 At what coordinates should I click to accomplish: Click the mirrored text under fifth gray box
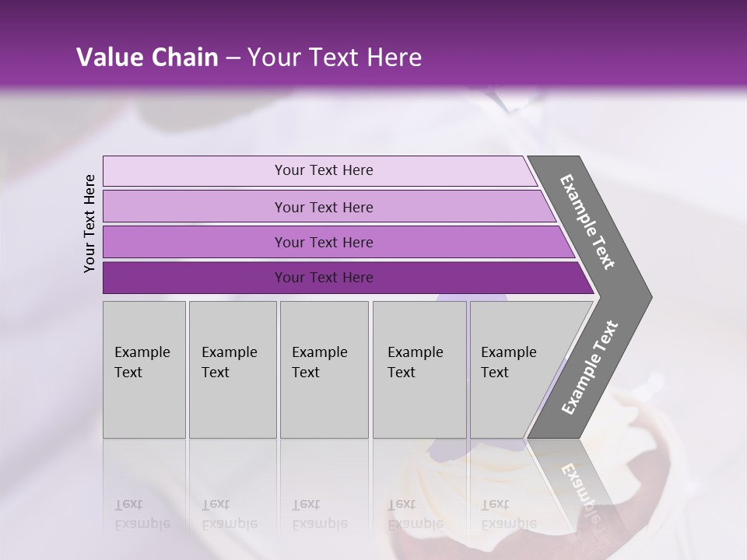[509, 513]
